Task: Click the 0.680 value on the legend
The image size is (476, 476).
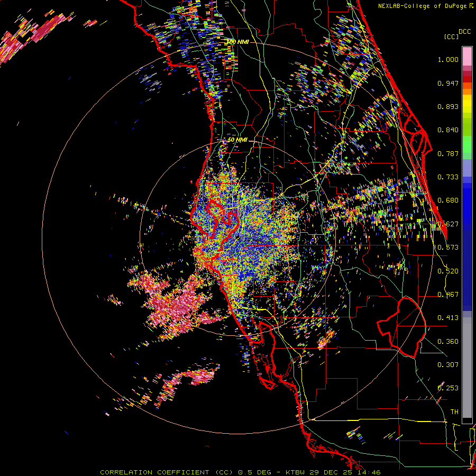Action: pos(448,200)
